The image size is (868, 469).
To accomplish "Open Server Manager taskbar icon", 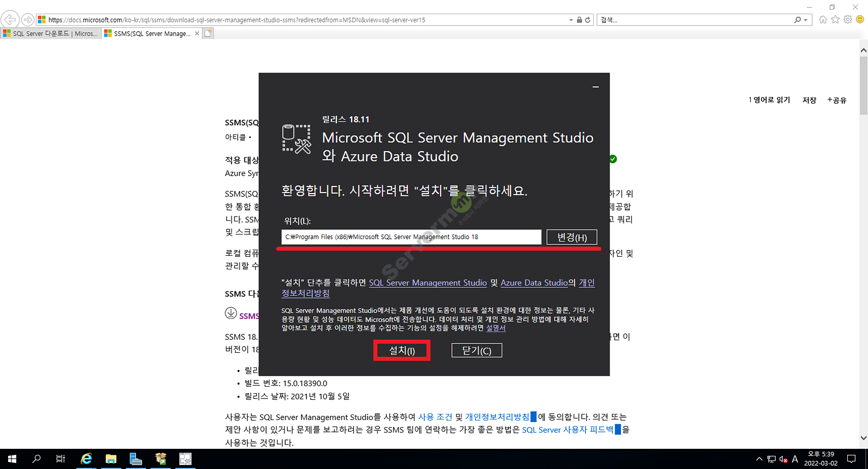I will click(136, 459).
